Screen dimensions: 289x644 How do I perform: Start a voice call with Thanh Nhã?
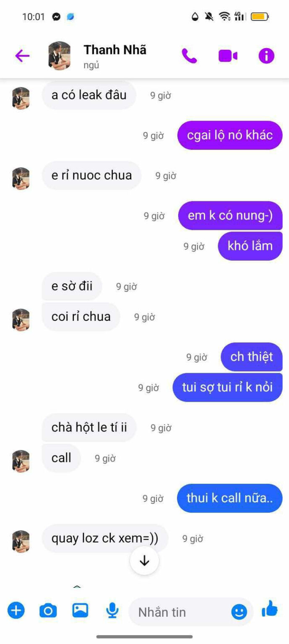point(189,56)
